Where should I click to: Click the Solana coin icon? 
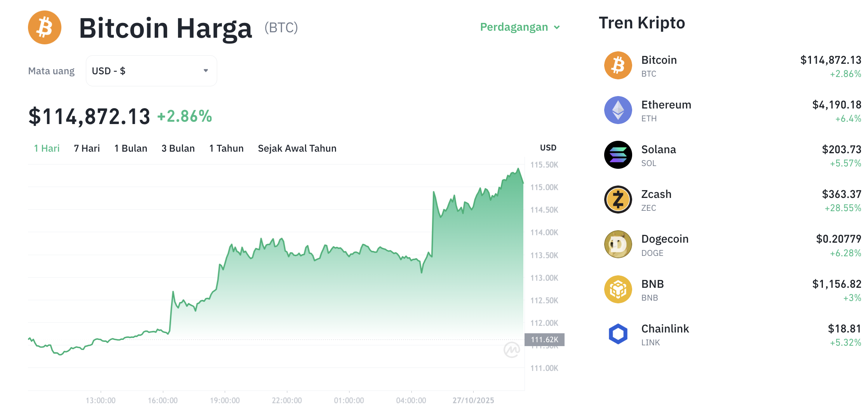618,155
